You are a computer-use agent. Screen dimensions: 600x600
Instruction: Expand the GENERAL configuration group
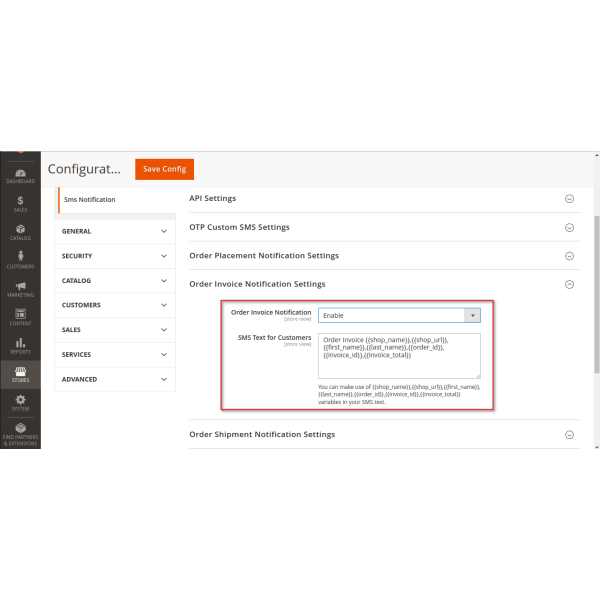(x=115, y=231)
